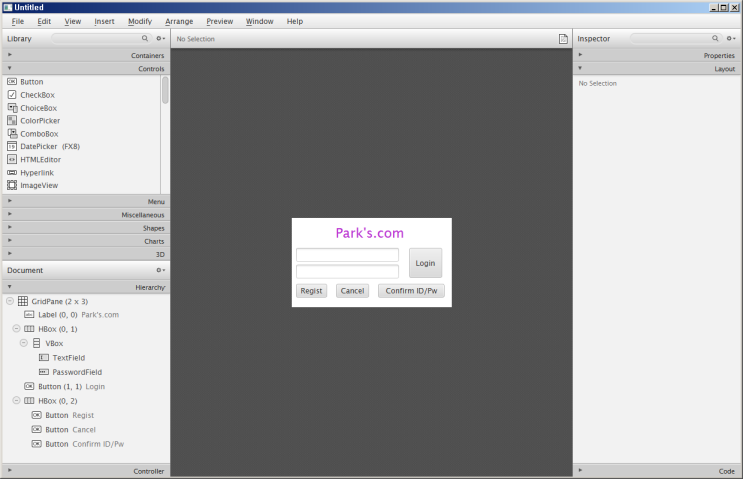Pick the Hyperlink control icon
The height and width of the screenshot is (479, 743).
12,172
